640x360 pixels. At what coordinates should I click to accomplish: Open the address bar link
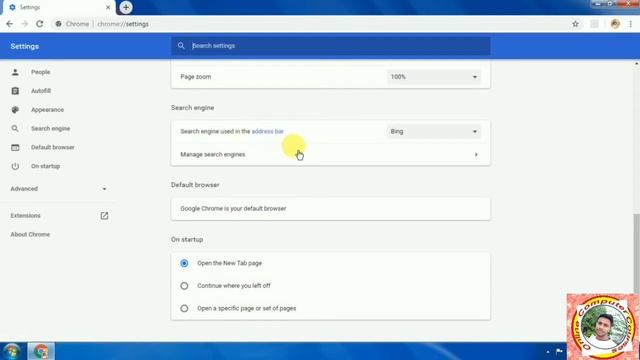click(x=267, y=131)
